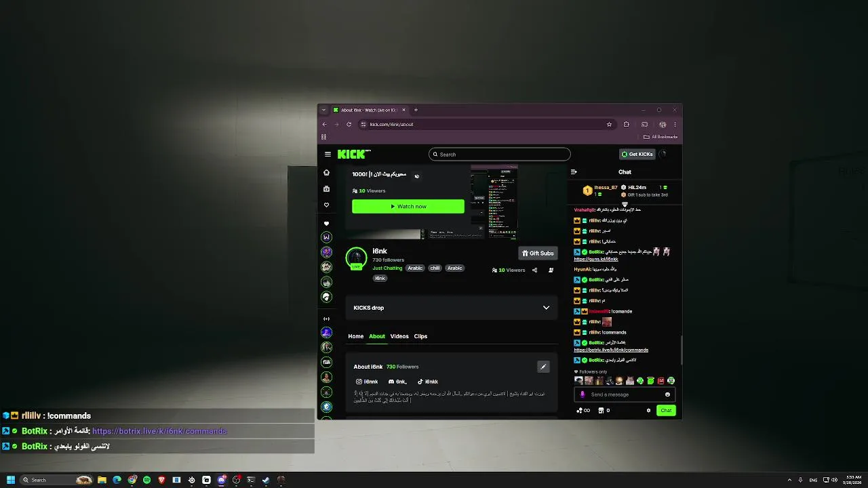This screenshot has height=488, width=868.
Task: Open File Explorer from taskbar
Action: pyautogui.click(x=102, y=480)
